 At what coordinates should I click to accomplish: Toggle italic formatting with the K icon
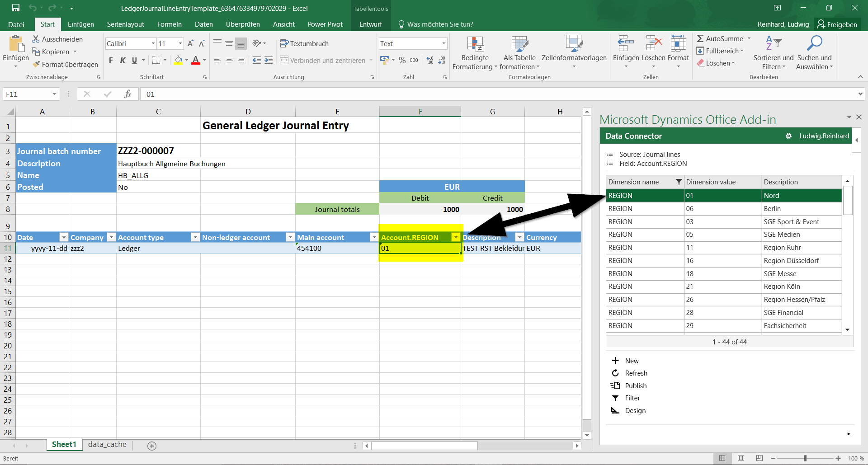[123, 60]
